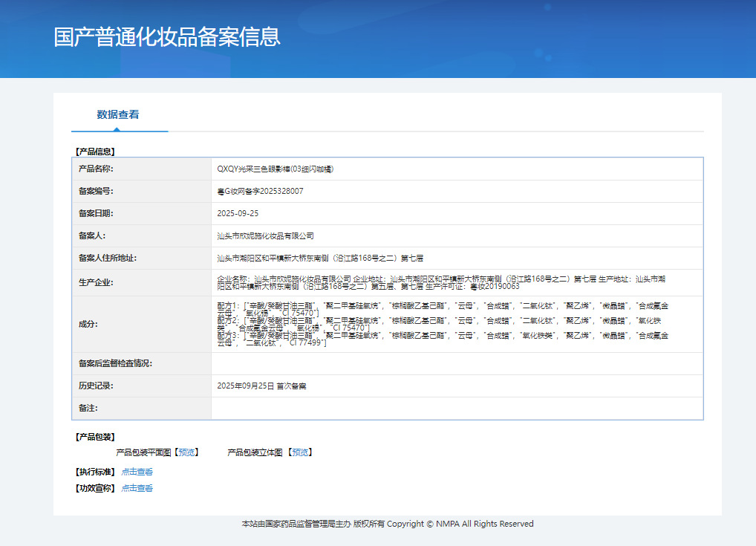
Task: Preview 产品包装平面图 via 预览 link
Action: click(x=186, y=452)
